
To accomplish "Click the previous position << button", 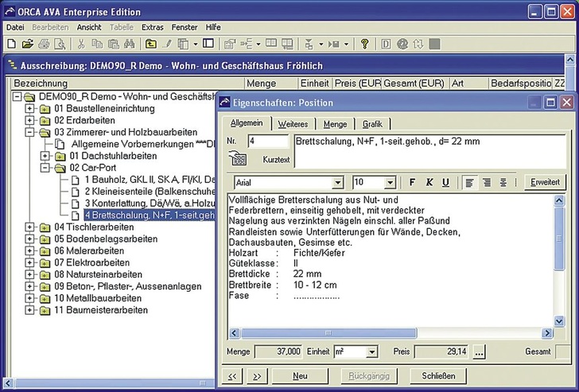I will [232, 376].
